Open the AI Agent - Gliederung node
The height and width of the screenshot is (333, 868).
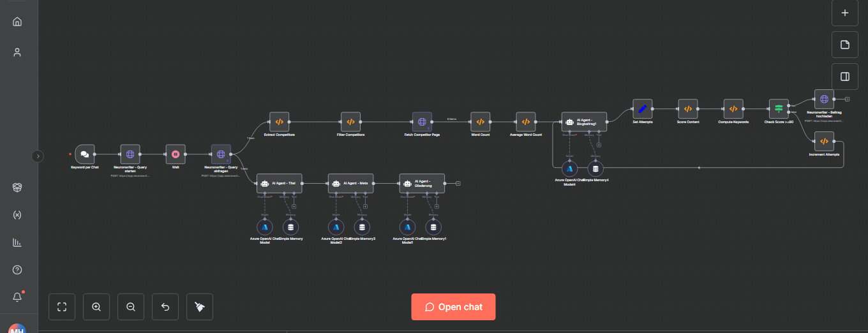(422, 183)
